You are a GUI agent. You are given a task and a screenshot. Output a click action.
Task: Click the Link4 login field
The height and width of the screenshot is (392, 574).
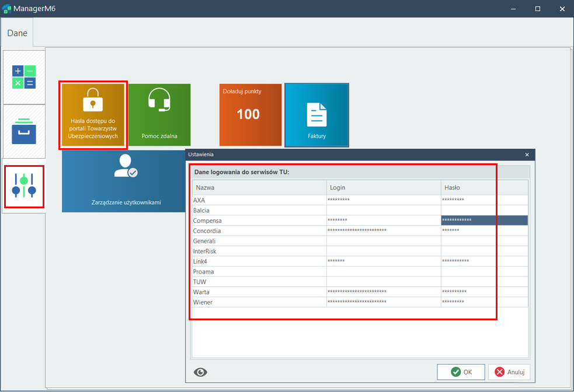384,261
